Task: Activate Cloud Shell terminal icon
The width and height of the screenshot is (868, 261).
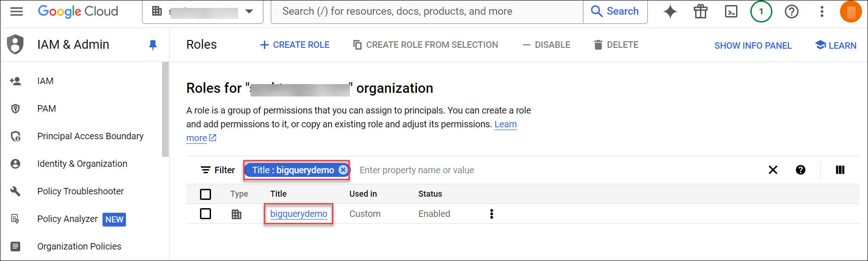Action: tap(731, 11)
